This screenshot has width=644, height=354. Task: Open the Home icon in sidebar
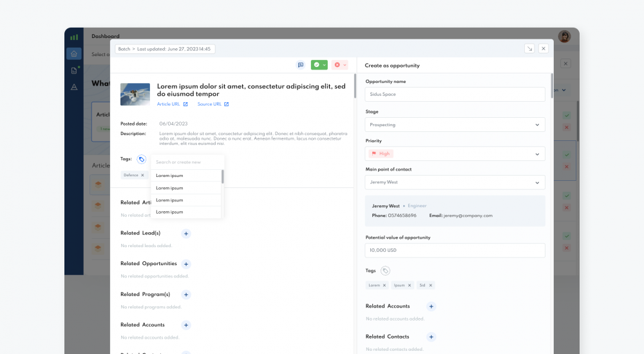(x=74, y=54)
